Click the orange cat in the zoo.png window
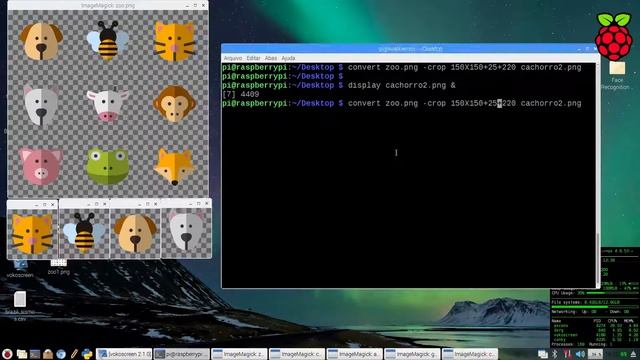 pos(175,41)
